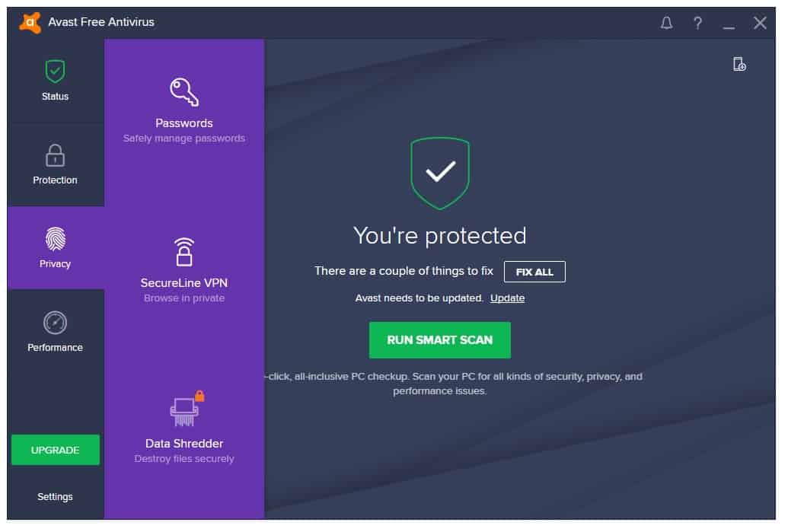Open the notifications bell icon
This screenshot has width=788, height=532.
point(666,23)
